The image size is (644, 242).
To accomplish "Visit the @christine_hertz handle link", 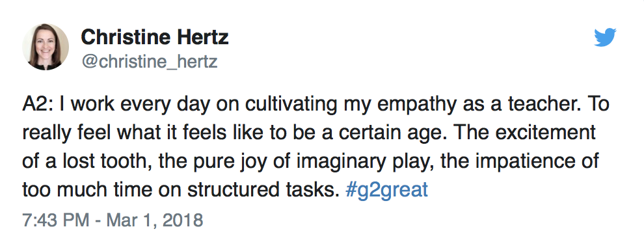I will (149, 62).
